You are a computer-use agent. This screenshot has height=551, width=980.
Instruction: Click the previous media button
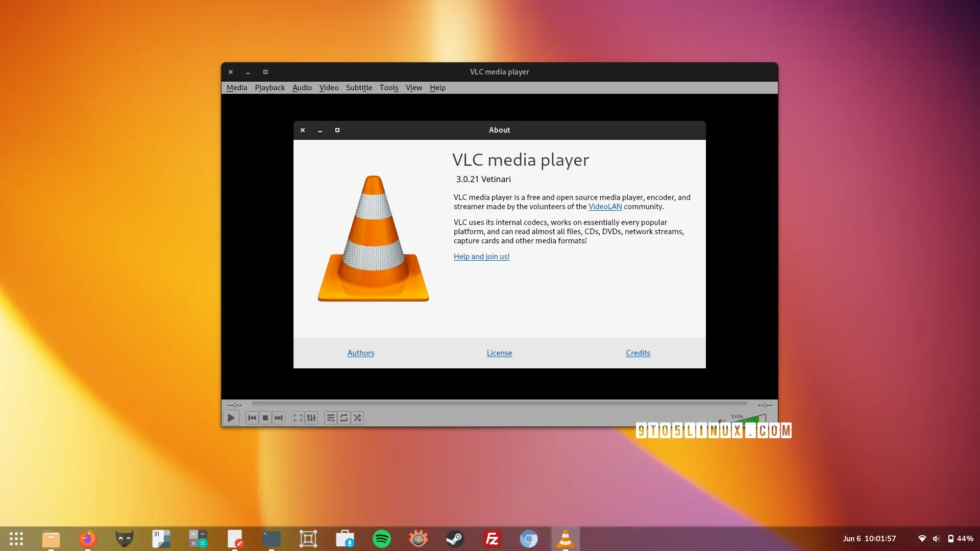[252, 418]
